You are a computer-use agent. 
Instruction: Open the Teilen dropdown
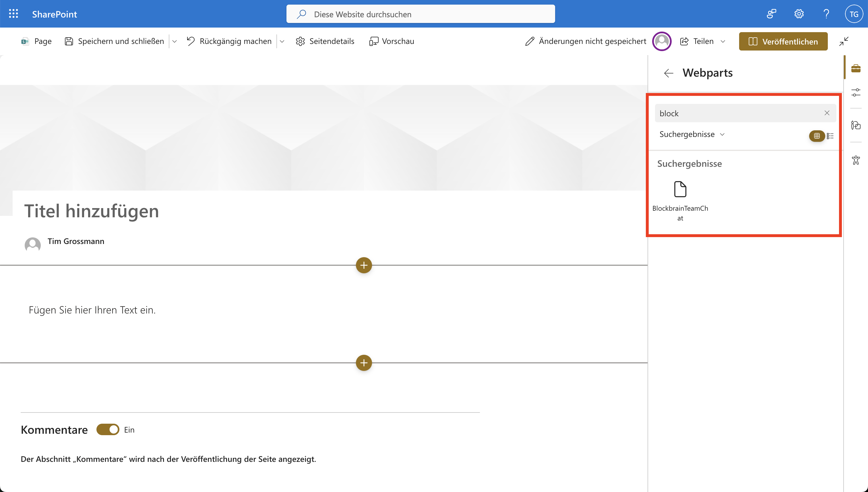723,41
